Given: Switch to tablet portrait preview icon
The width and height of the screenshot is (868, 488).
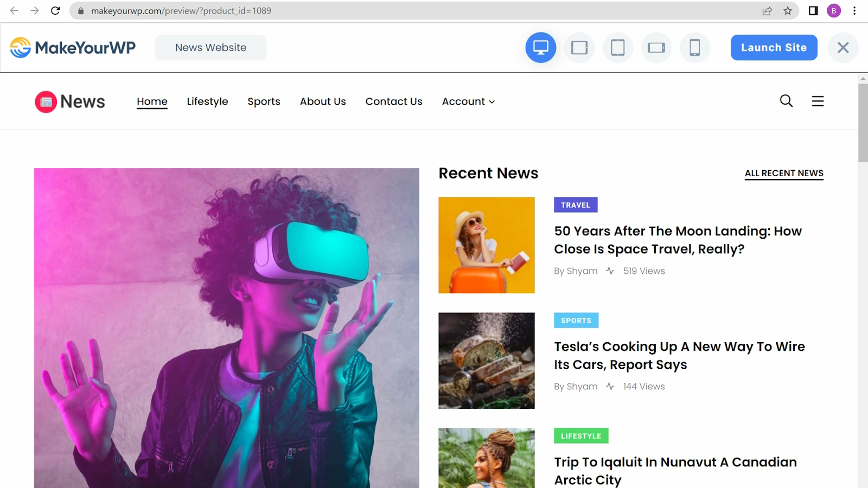Looking at the screenshot, I should pos(618,48).
